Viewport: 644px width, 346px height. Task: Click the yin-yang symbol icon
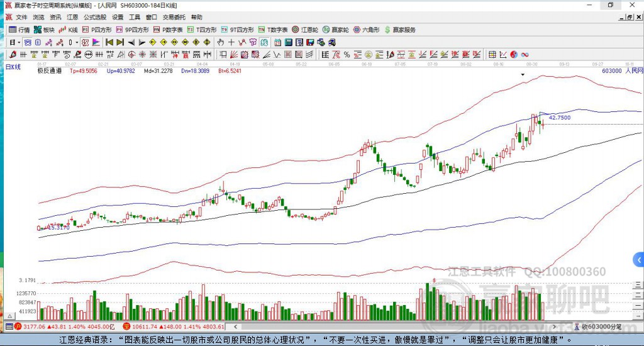pyautogui.click(x=514, y=54)
